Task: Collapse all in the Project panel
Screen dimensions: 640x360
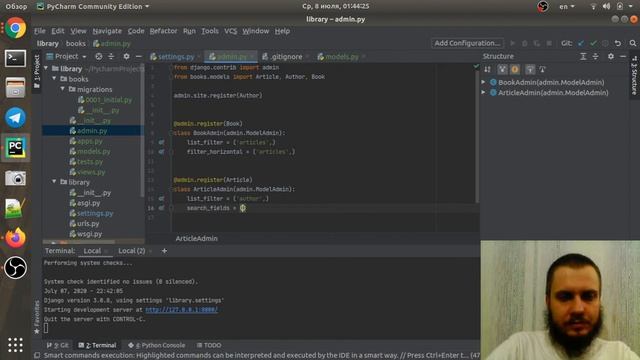Action: tap(111, 56)
